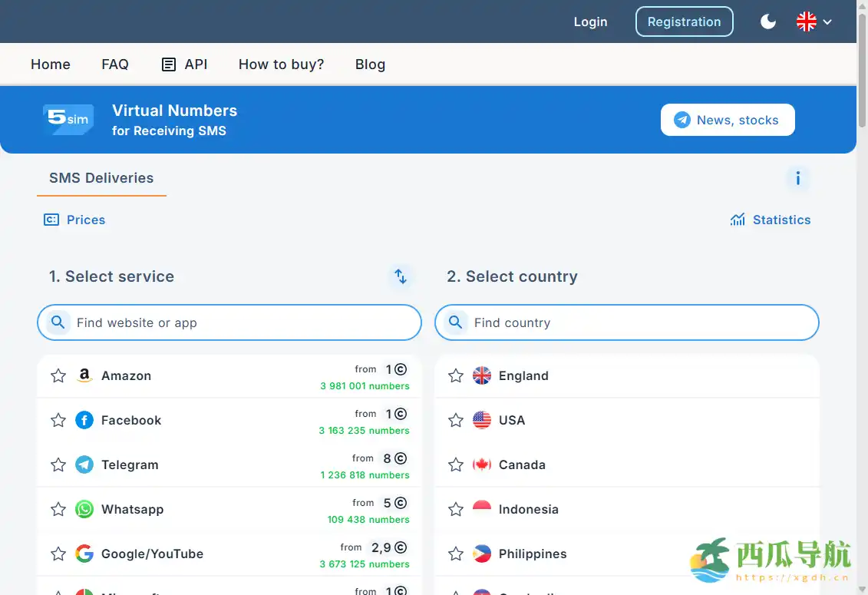Open the API menu item
Screen dimensions: 868x595
pos(185,64)
